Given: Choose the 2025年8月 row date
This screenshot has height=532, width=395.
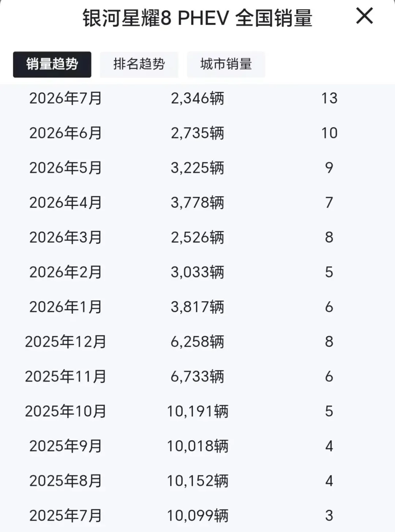Looking at the screenshot, I should pyautogui.click(x=65, y=481).
